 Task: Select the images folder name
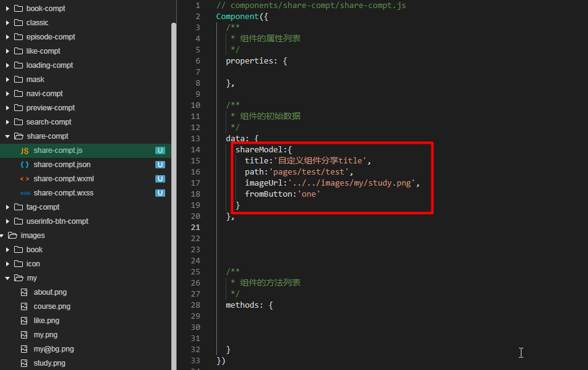33,236
